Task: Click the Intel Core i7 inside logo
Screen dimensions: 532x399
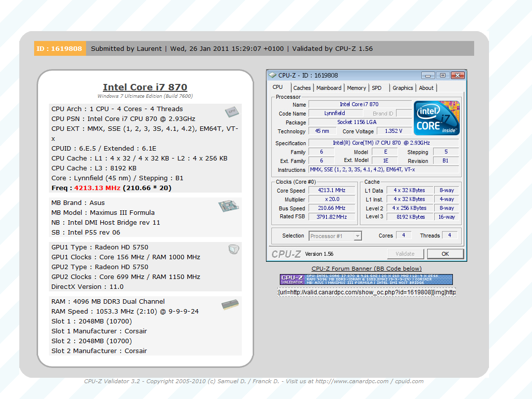Action: (x=437, y=118)
